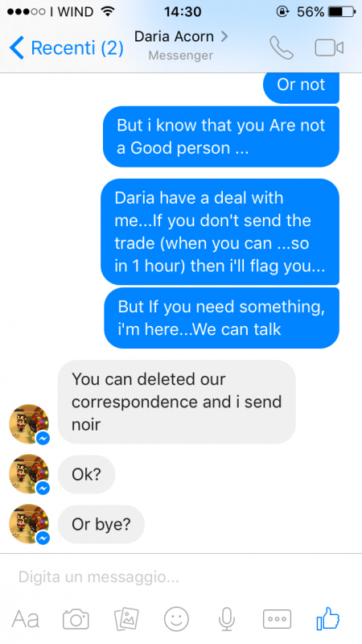Select the 'You can deleted our correspondence' bubble
Image resolution: width=362 pixels, height=644 pixels.
176,402
